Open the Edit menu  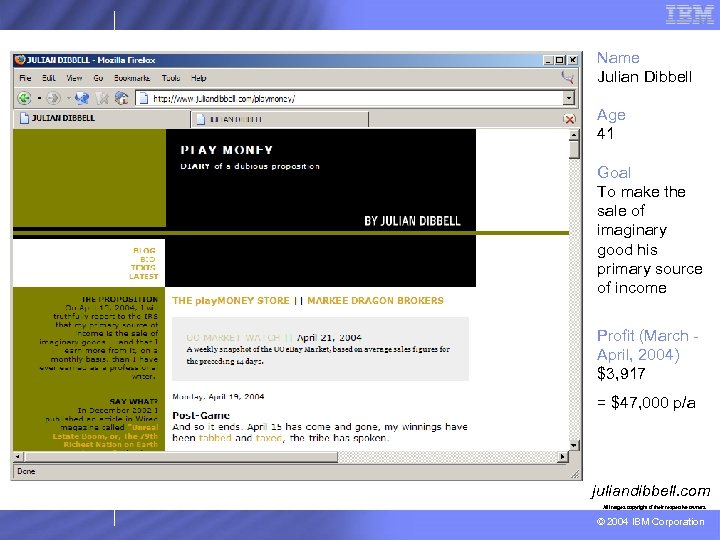click(49, 78)
